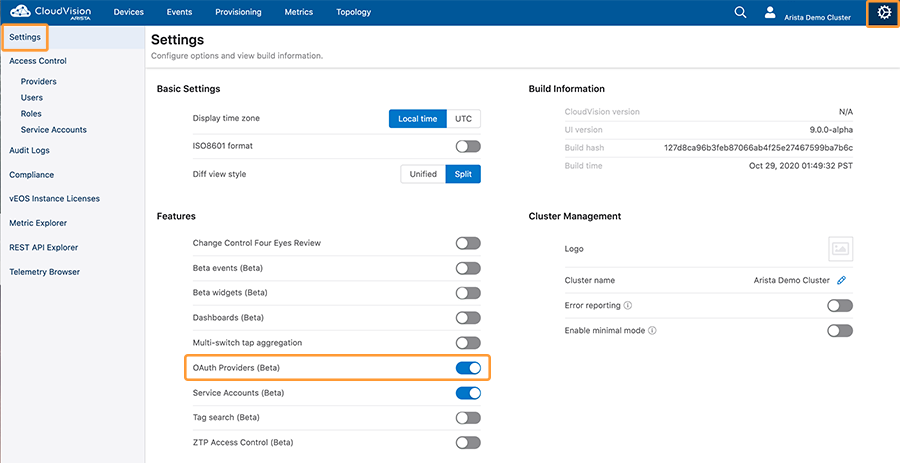
Task: Open the settings gear icon
Action: tap(883, 13)
